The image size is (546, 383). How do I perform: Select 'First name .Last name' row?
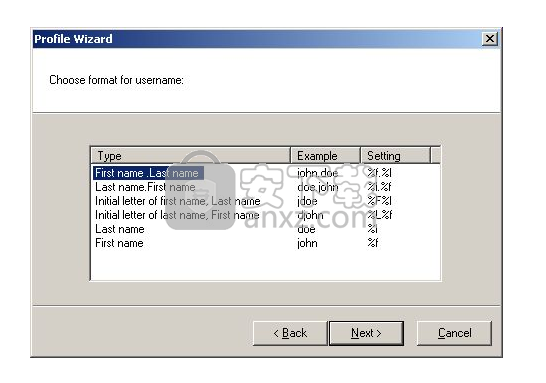[148, 173]
